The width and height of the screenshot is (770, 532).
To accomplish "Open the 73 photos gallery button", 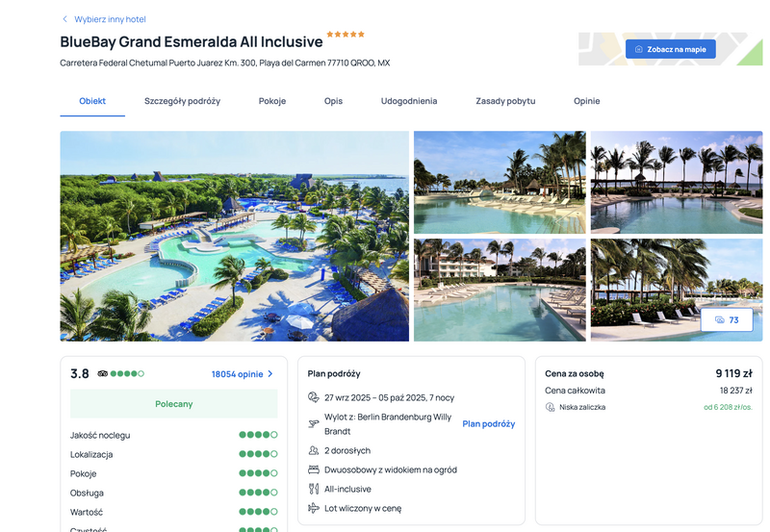I will click(727, 320).
